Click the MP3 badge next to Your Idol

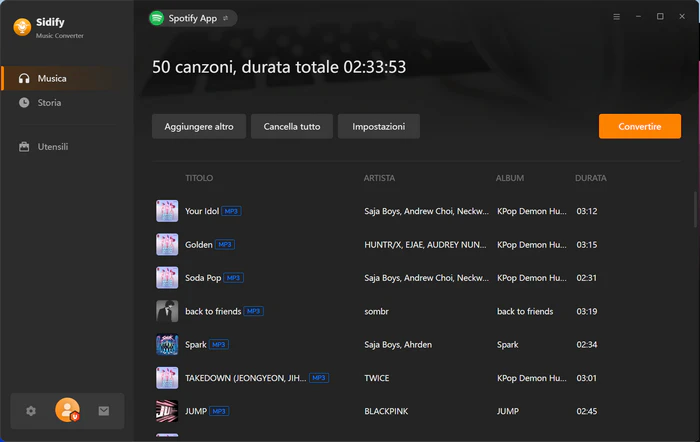(231, 211)
